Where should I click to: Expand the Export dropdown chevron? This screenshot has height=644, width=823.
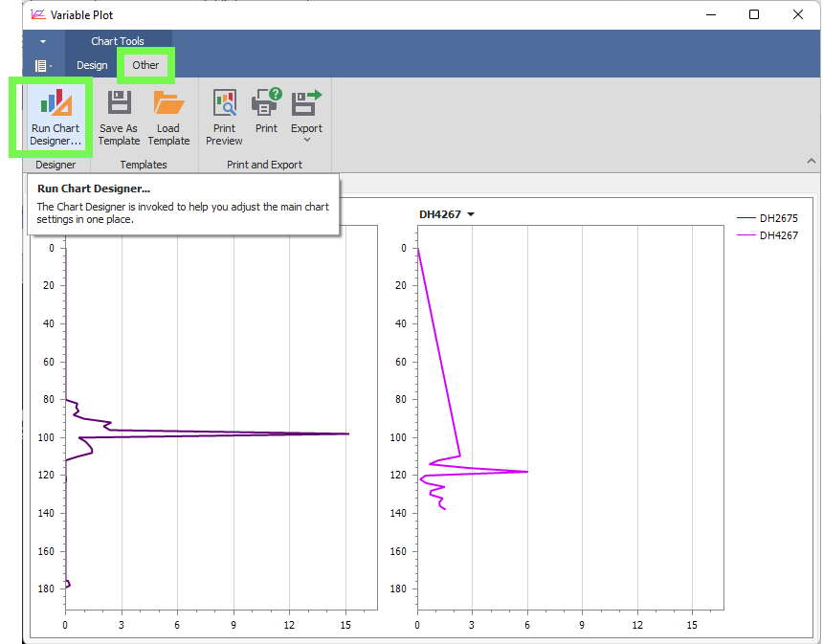pos(306,140)
